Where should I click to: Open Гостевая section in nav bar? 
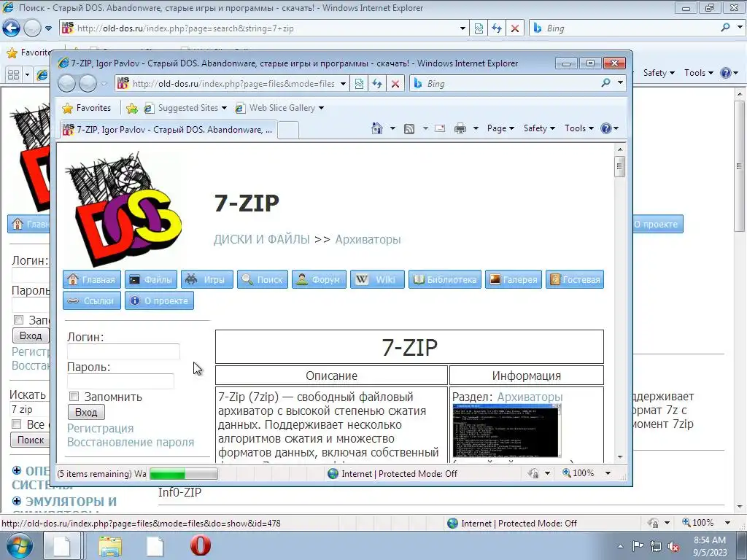[x=575, y=279]
